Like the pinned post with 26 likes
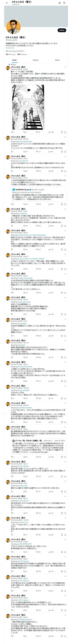Screen dimensions: 72x644 [x=38, y=132]
